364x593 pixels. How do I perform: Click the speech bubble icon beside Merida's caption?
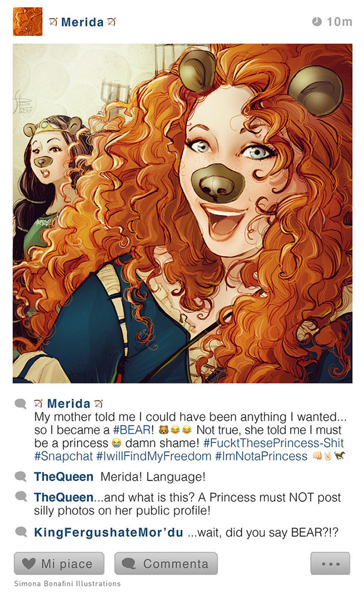(x=21, y=404)
